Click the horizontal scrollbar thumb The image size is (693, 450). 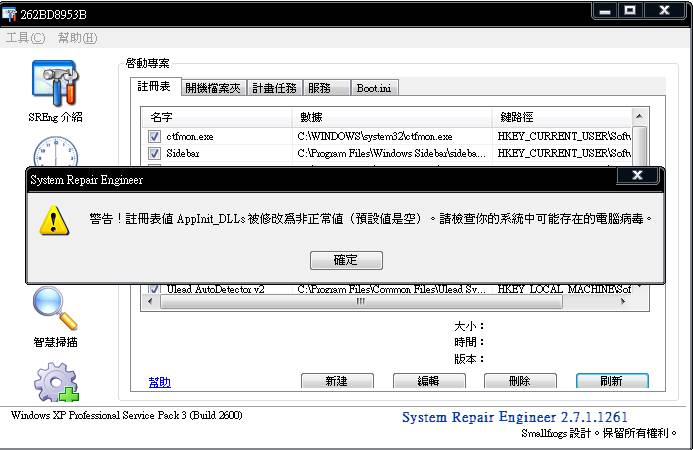(361, 301)
